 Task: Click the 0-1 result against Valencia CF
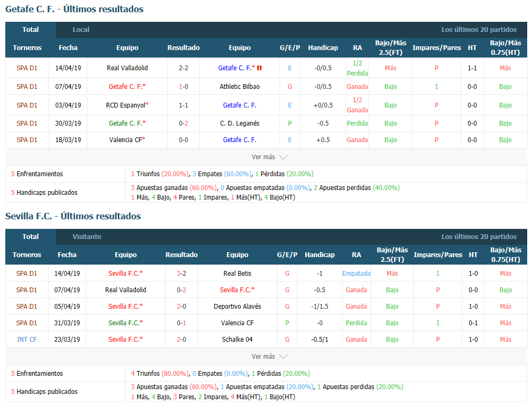tap(182, 323)
